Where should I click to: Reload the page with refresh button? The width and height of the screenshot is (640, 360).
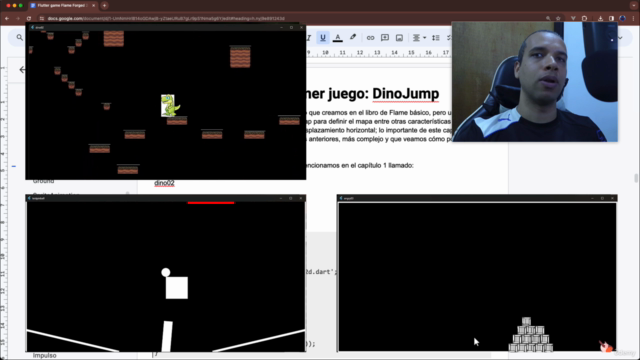29,18
